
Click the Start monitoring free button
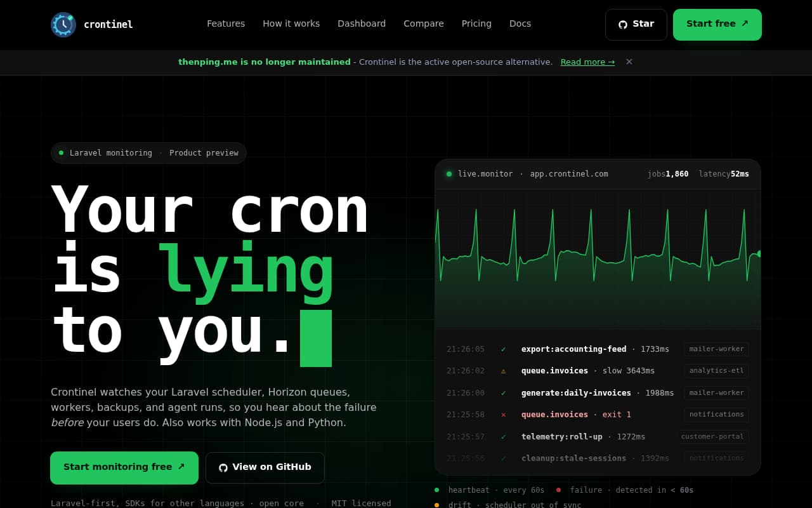(x=124, y=468)
